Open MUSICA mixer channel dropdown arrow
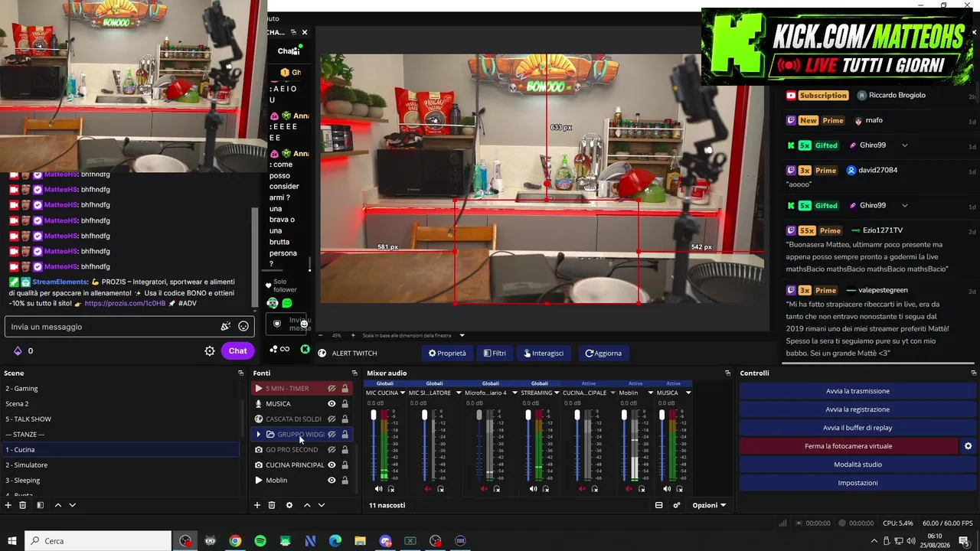The height and width of the screenshot is (551, 980). coord(688,393)
